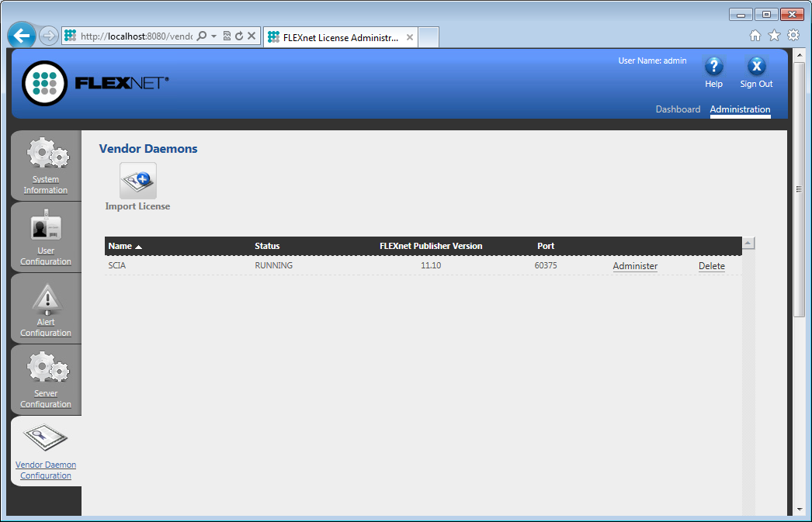Image resolution: width=812 pixels, height=522 pixels.
Task: Stop loading with the address bar X
Action: 252,36
